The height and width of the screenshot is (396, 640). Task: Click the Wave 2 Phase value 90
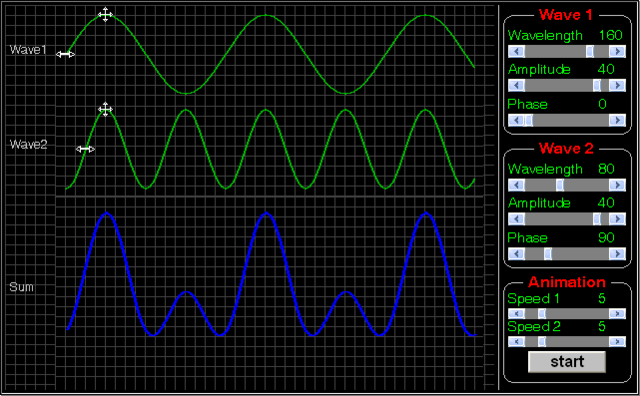tap(606, 238)
